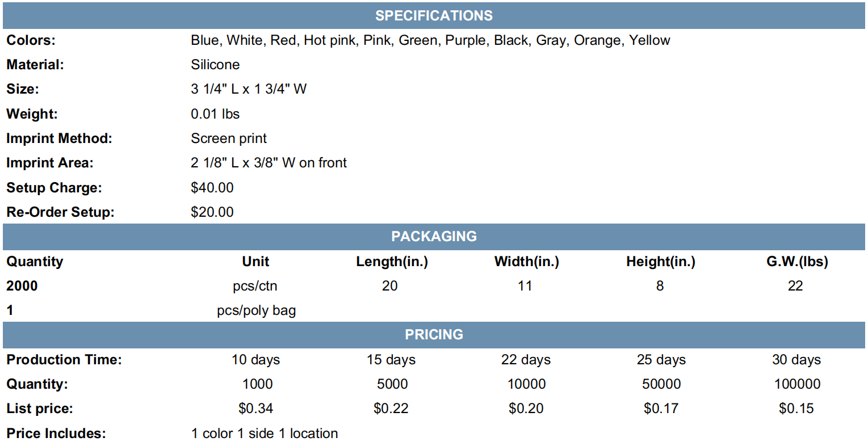Click the G.W.(lbs) column header
This screenshot has height=446, width=868.
(797, 262)
